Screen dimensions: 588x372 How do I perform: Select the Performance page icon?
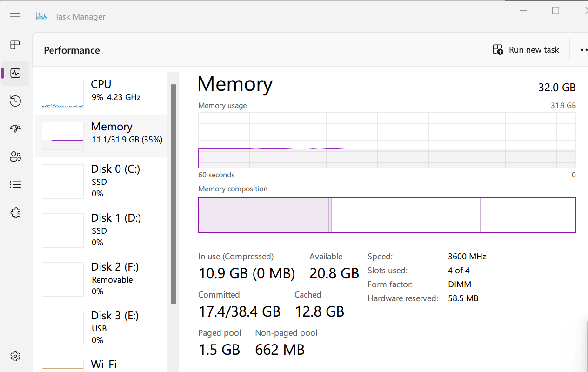point(15,73)
